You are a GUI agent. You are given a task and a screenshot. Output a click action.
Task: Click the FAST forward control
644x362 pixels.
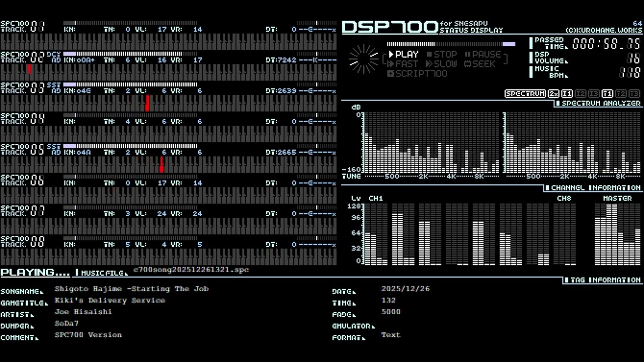(403, 64)
